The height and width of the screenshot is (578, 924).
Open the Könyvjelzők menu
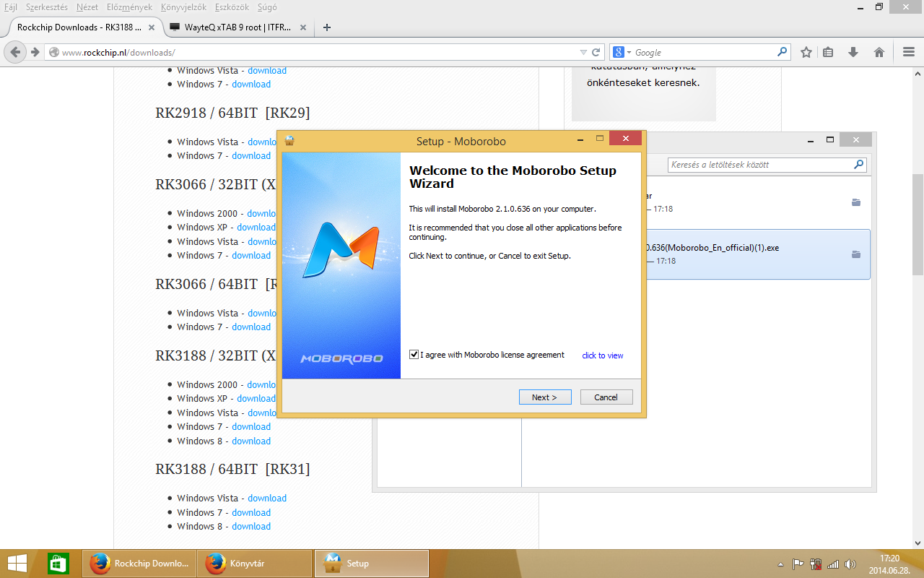click(x=183, y=7)
